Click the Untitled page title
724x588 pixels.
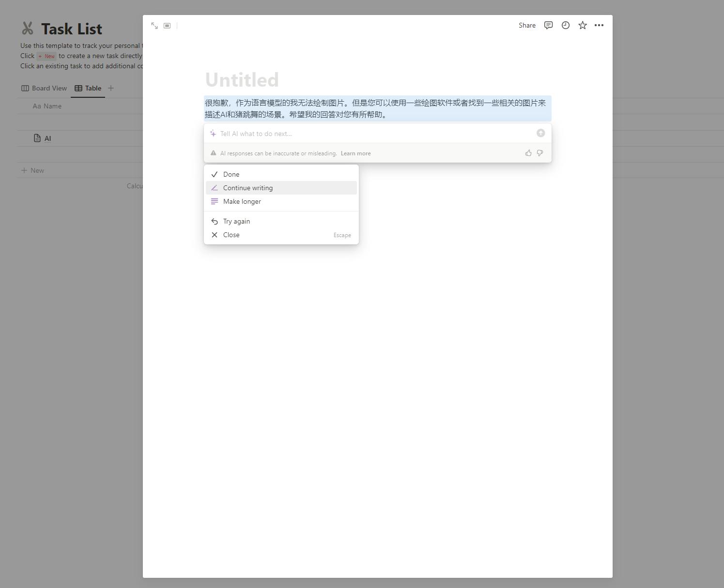click(x=242, y=80)
